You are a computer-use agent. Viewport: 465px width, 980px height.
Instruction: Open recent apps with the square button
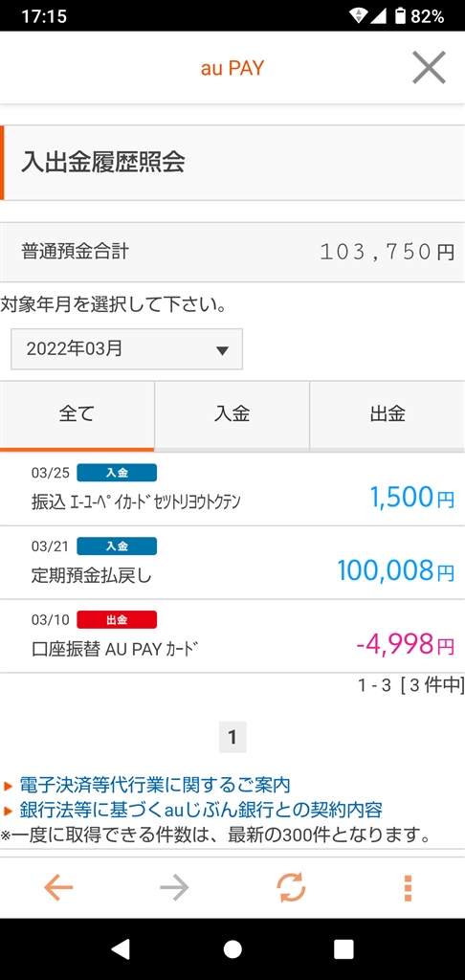pyautogui.click(x=343, y=948)
